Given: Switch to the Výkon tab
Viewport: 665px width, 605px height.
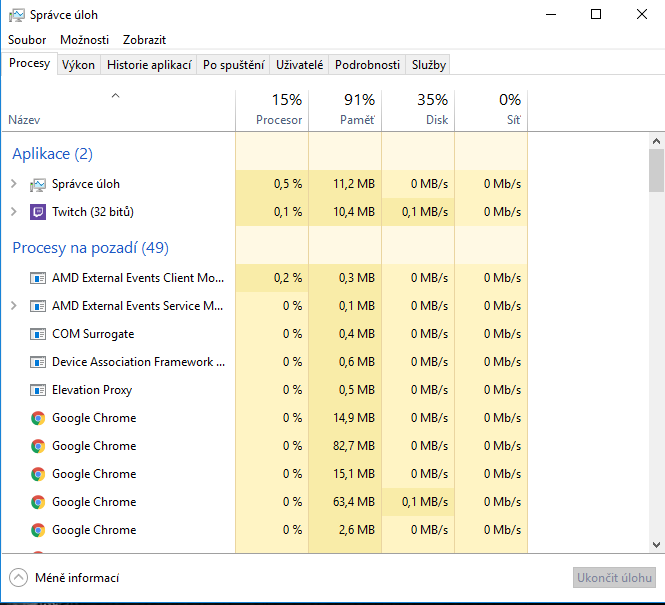Looking at the screenshot, I should tap(78, 65).
